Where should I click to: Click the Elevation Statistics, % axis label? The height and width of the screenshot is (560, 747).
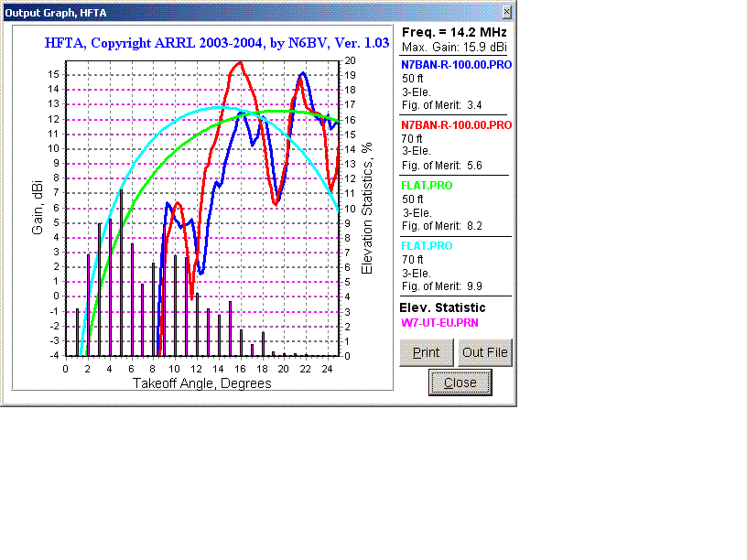point(367,208)
